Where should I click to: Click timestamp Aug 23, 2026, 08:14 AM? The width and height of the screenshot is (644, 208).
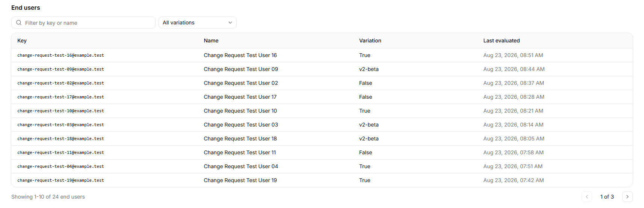point(513,125)
